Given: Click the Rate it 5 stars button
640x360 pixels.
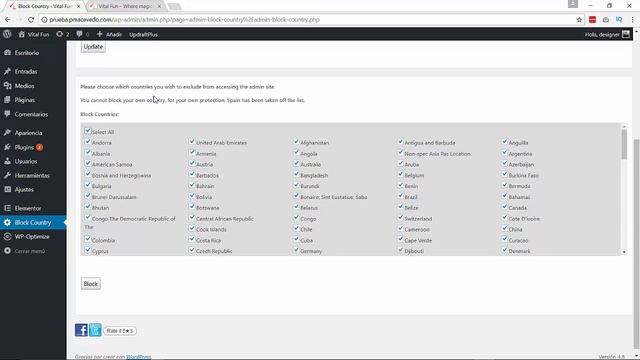Looking at the screenshot, I should coord(120,331).
